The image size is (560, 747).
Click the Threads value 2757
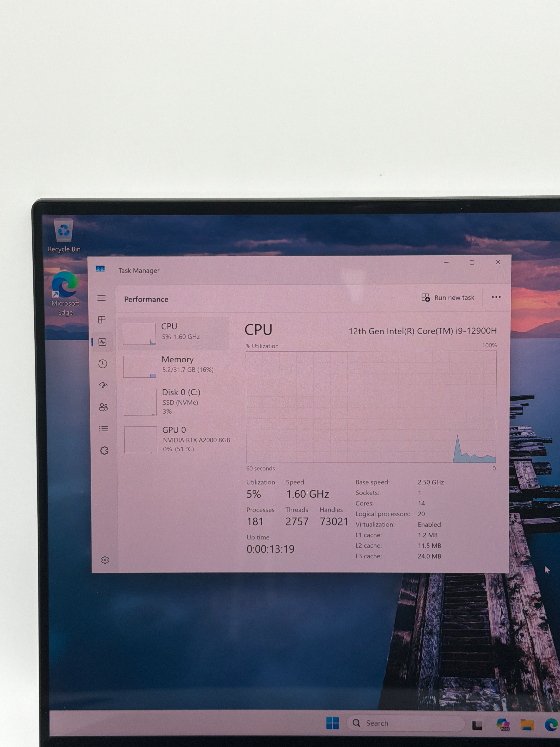pyautogui.click(x=297, y=522)
